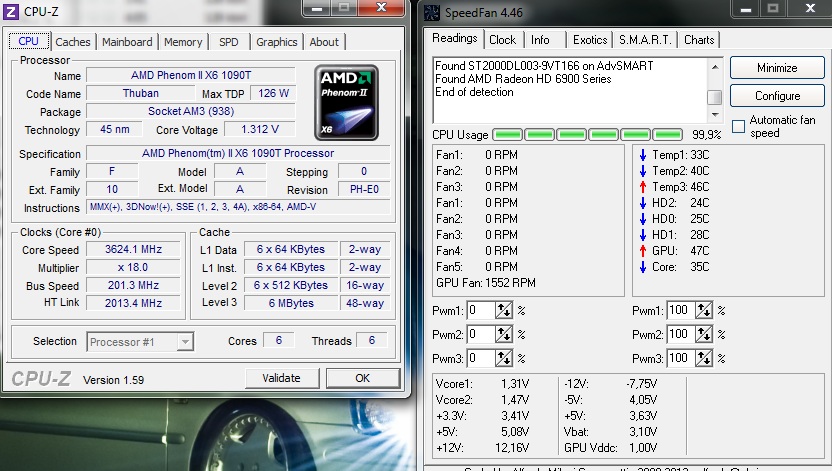Open the Graphics tab in CPU-Z
Screen dimensions: 832x471
coord(276,42)
